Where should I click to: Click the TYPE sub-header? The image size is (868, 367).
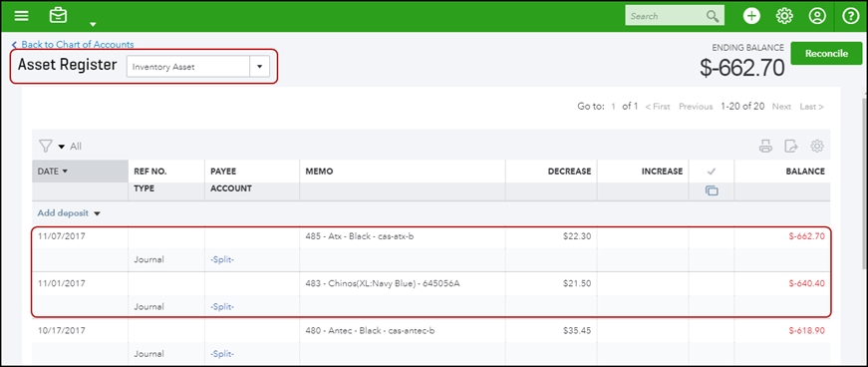click(x=144, y=188)
